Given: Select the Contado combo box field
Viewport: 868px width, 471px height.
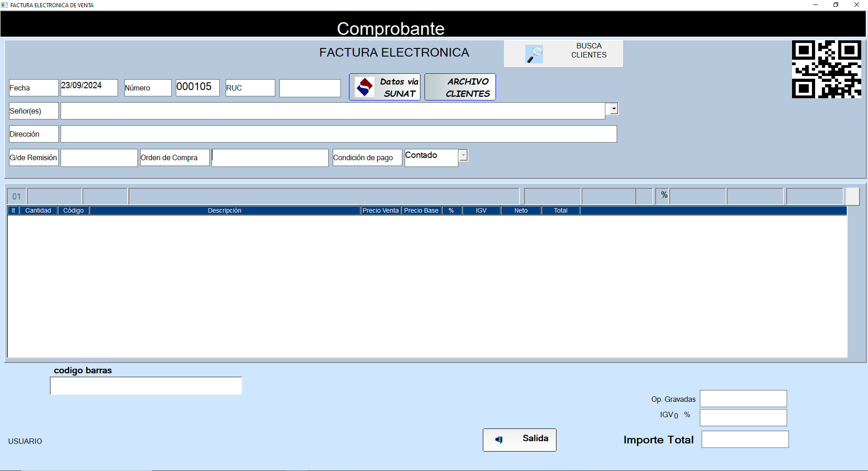Looking at the screenshot, I should (x=431, y=157).
